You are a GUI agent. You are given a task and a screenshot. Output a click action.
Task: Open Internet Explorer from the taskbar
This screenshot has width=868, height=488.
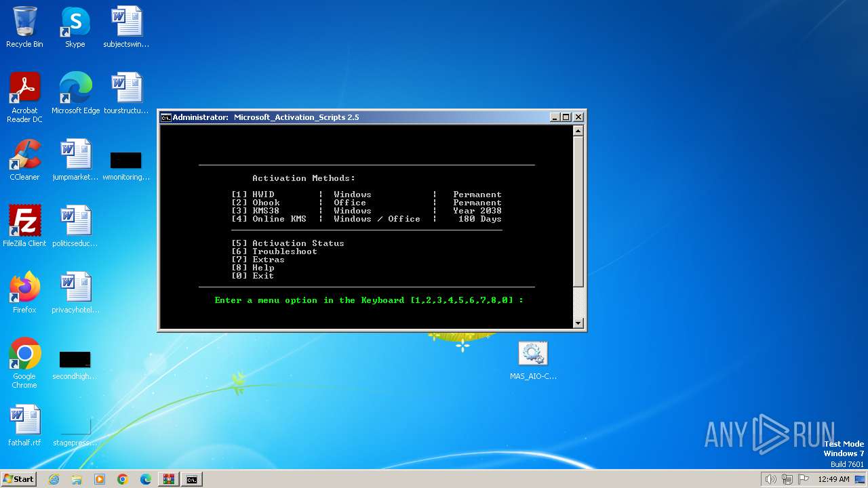coord(54,479)
